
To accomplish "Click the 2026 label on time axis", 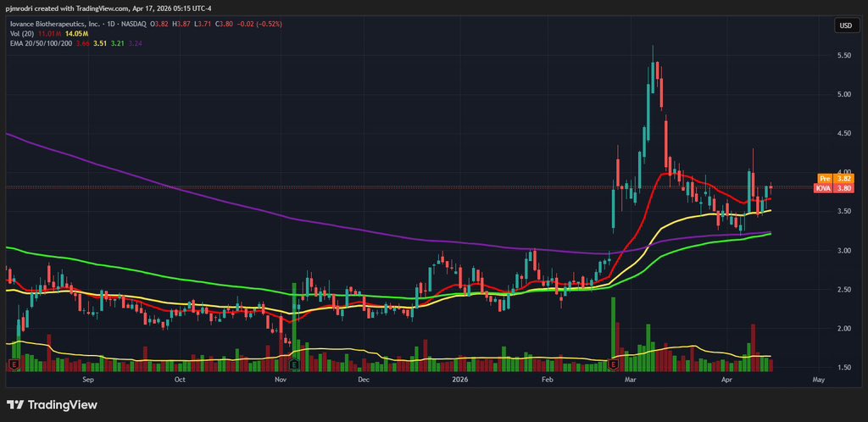I will [460, 380].
